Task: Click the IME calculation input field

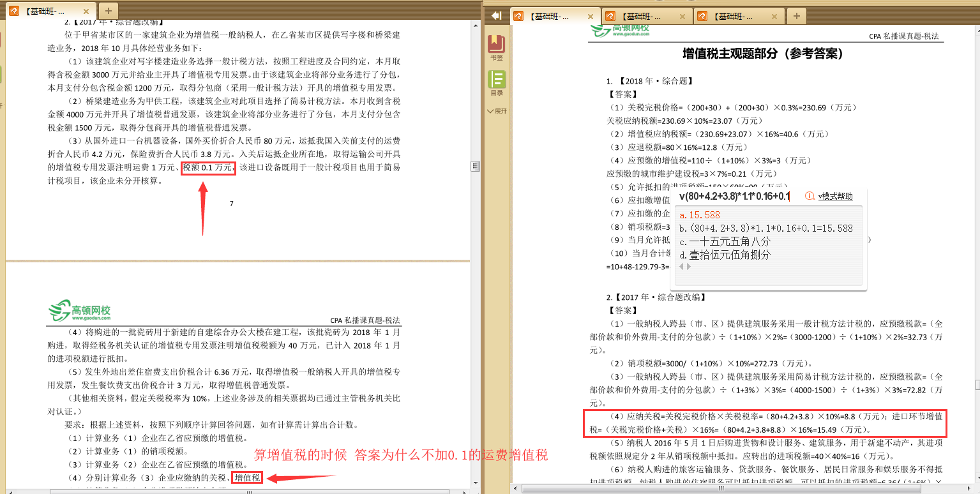Action: coord(734,196)
